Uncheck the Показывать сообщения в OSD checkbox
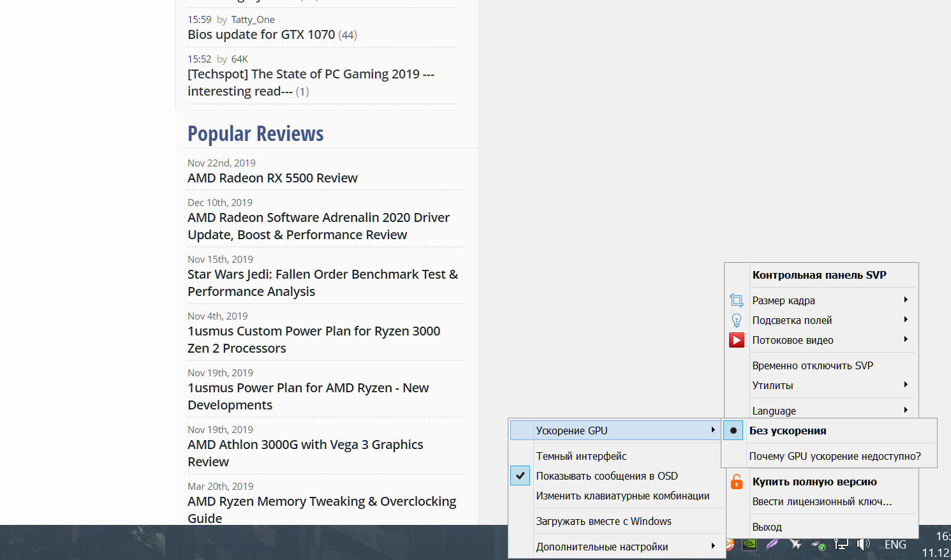The height and width of the screenshot is (560, 951). click(520, 476)
